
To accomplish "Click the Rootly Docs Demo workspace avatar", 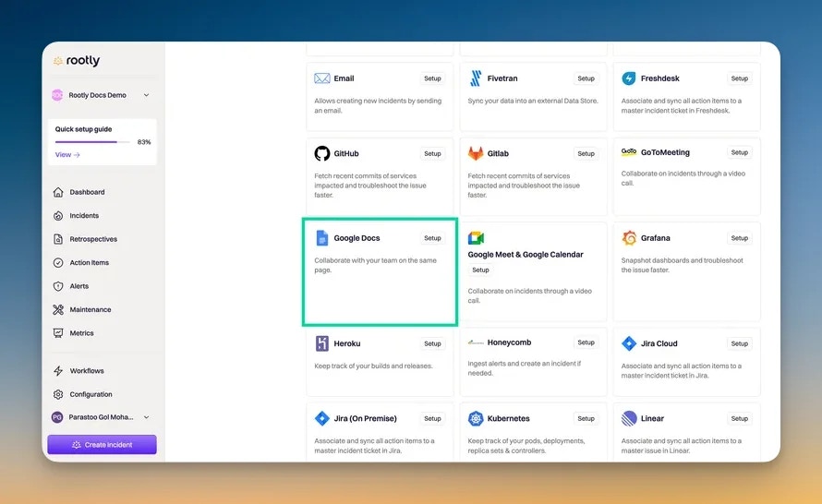I will [57, 95].
